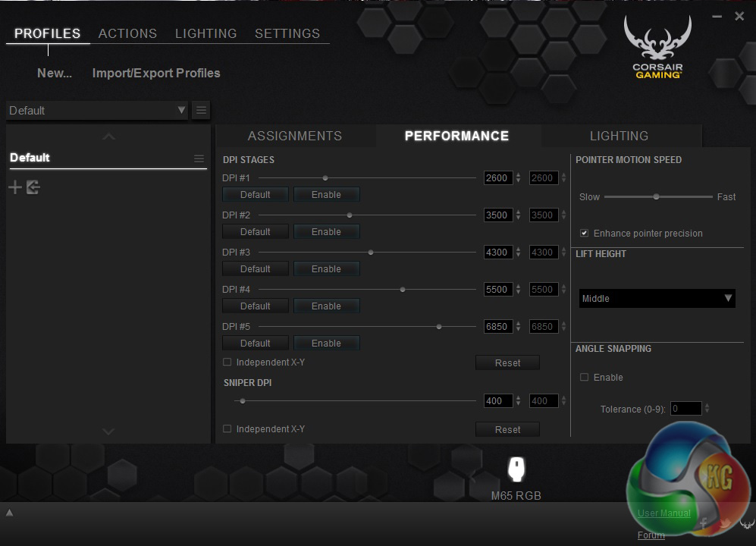
Task: Check Independent X-Y under DPI Stages
Action: tap(227, 362)
